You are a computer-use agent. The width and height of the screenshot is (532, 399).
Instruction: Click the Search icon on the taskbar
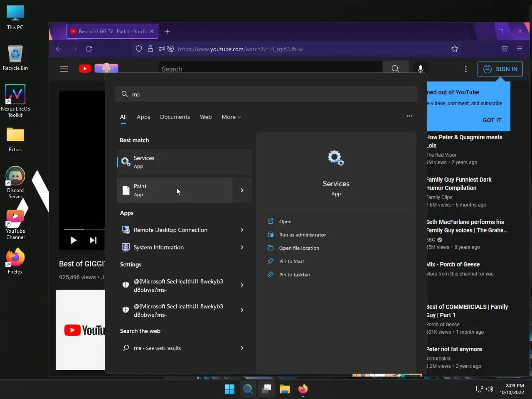pyautogui.click(x=248, y=389)
